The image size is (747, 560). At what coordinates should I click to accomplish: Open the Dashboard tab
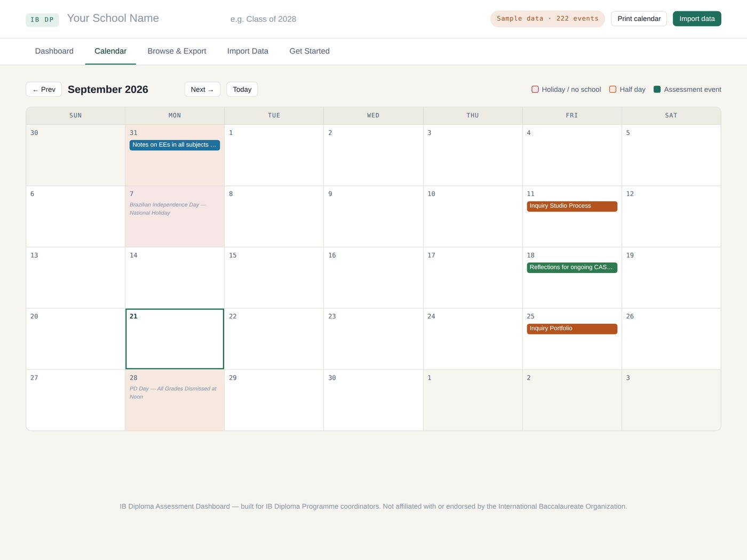(x=54, y=51)
